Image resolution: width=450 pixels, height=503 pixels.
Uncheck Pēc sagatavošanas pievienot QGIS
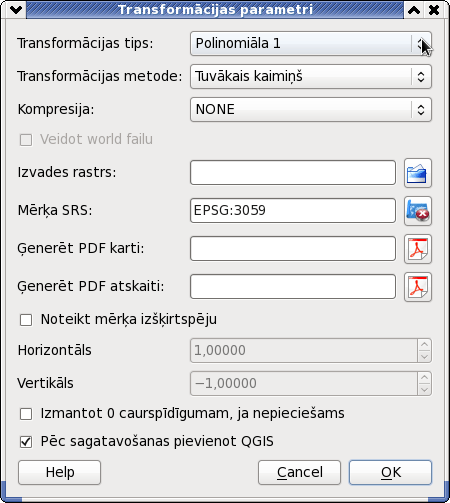pyautogui.click(x=26, y=442)
